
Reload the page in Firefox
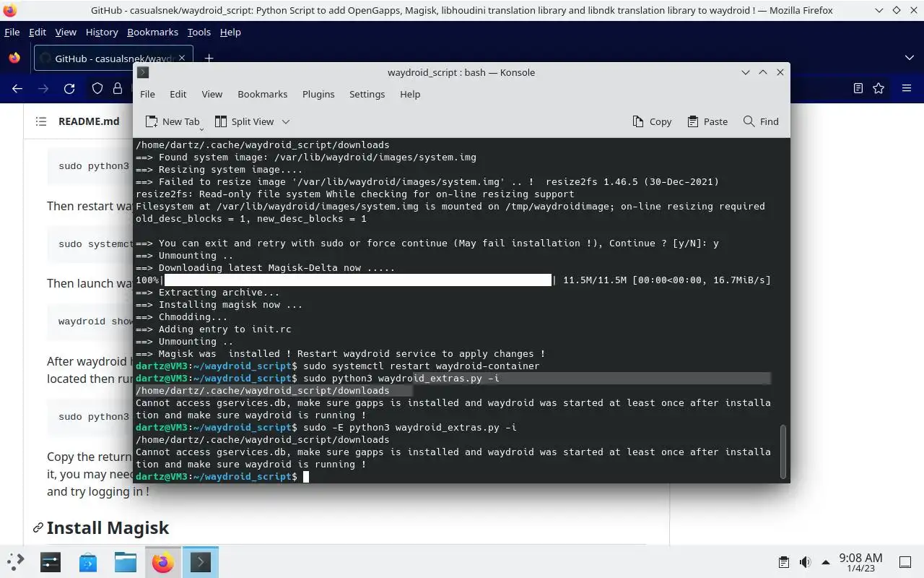[69, 88]
